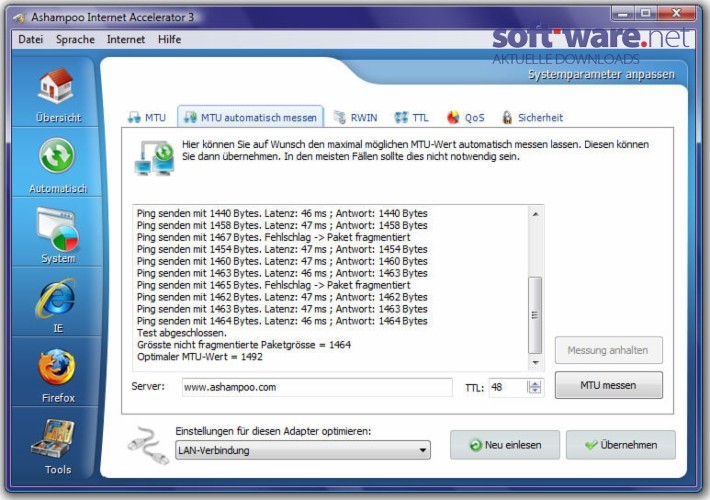Screen dimensions: 710x500
Task: Click the Übernehmen button
Action: [621, 445]
